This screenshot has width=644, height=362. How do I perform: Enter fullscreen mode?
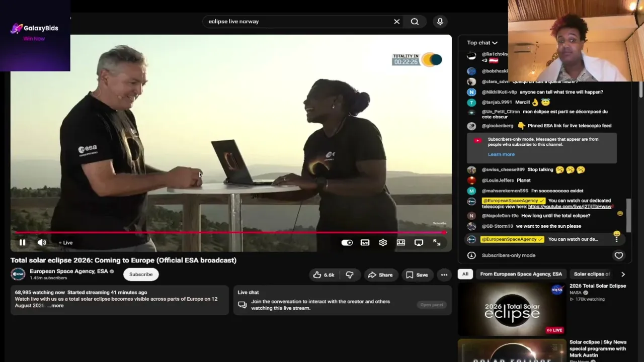pos(437,242)
